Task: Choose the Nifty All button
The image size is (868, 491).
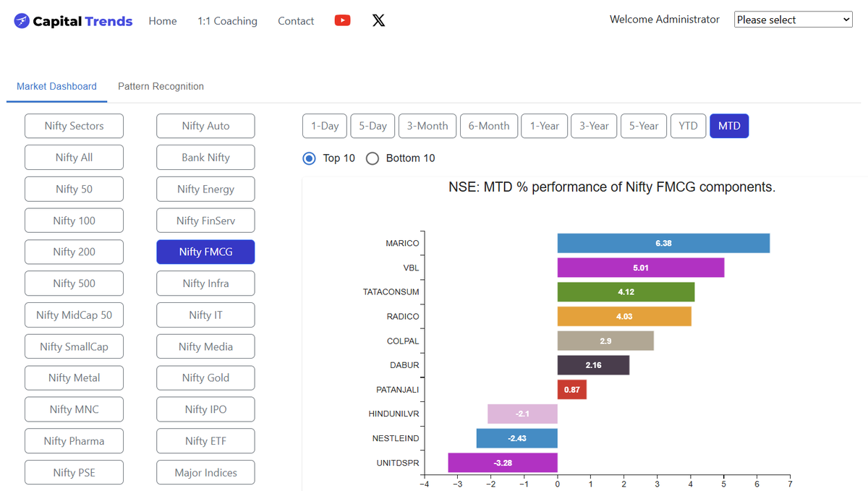Action: [x=74, y=158]
